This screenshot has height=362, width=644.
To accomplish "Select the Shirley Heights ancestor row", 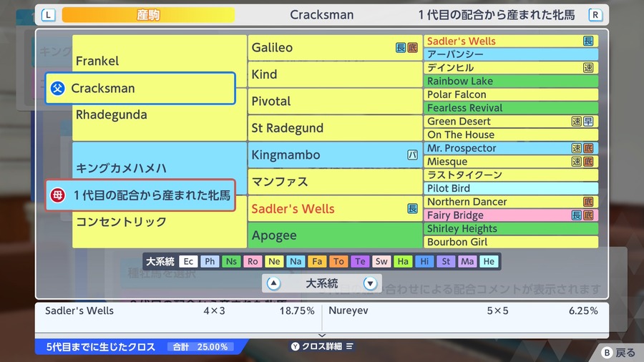I will click(510, 229).
